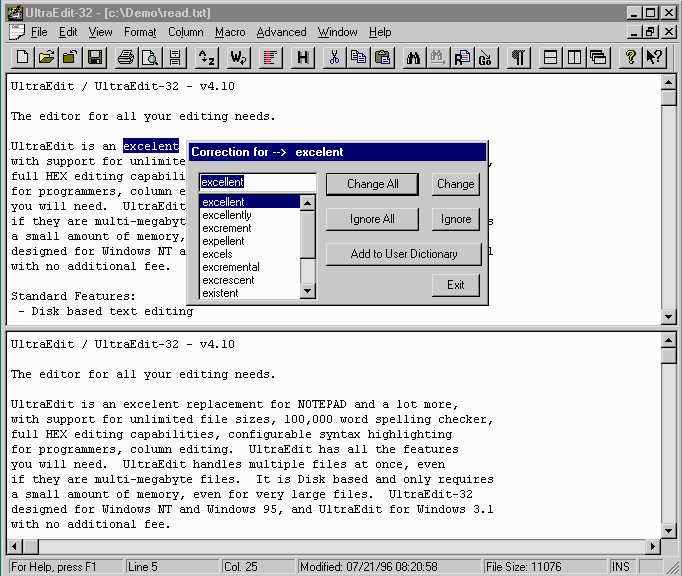Click the Ignore button
Screen dimensions: 682x576
(456, 219)
